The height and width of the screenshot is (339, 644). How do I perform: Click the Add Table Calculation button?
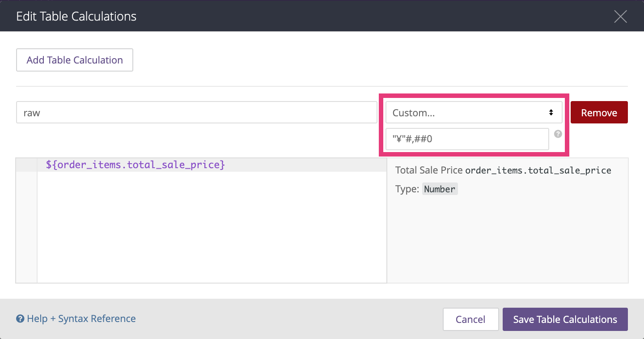tap(74, 59)
